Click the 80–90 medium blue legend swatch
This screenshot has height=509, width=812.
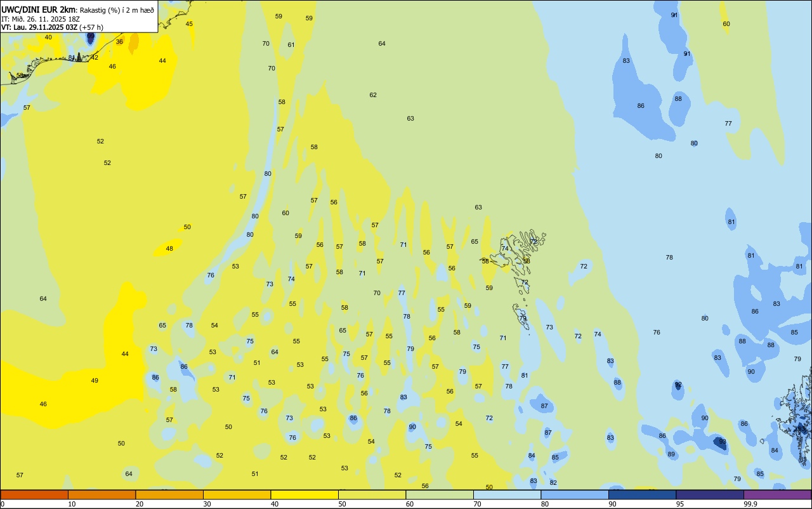(575, 494)
